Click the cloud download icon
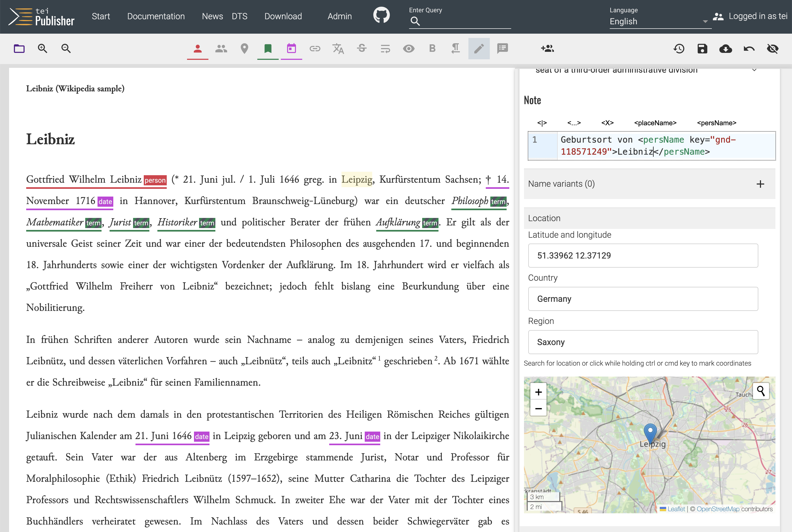Viewport: 792px width, 532px height. coord(725,49)
